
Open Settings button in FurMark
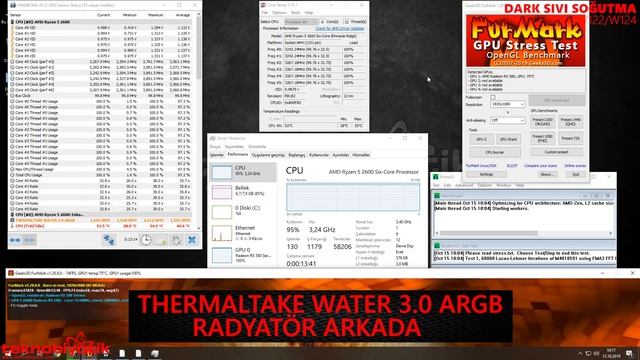(x=486, y=174)
